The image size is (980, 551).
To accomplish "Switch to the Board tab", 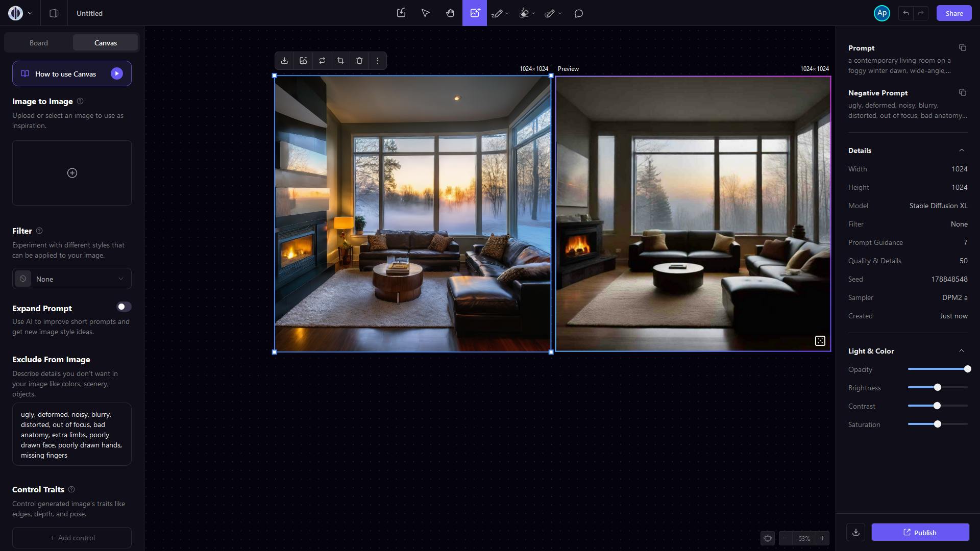I will (39, 43).
